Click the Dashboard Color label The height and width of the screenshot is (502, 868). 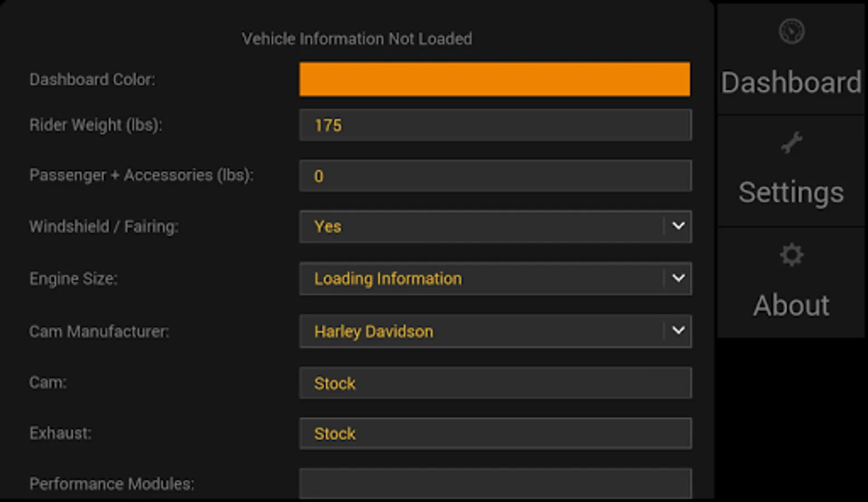[93, 79]
